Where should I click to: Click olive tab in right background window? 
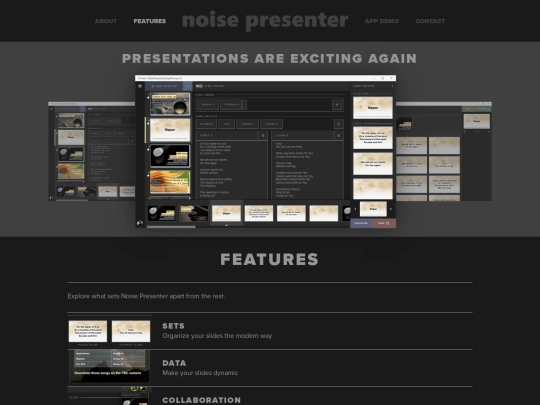[468, 109]
